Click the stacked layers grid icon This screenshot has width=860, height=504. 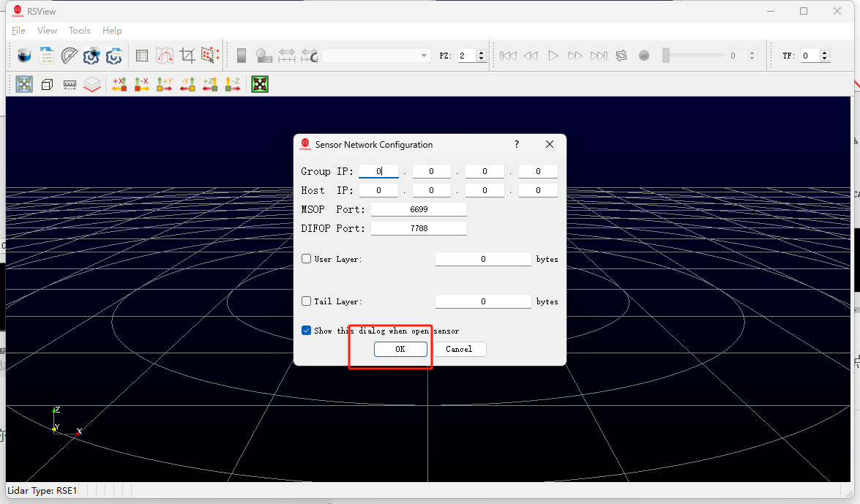coord(92,84)
